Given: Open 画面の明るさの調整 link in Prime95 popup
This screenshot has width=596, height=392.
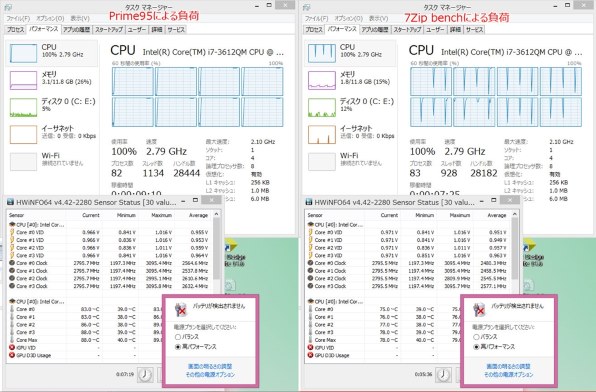Looking at the screenshot, I should (210, 366).
